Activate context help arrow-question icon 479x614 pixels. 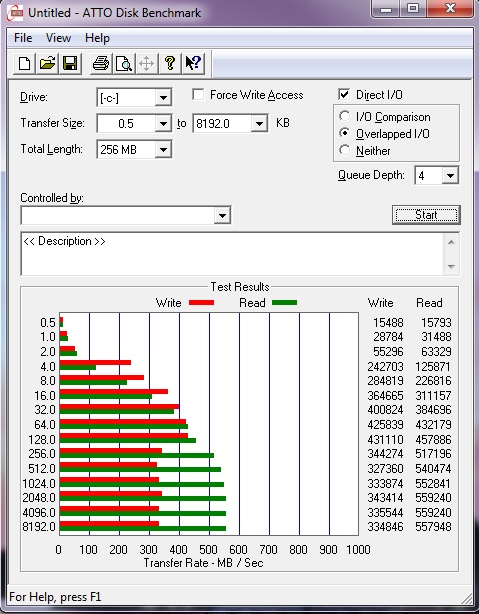click(x=193, y=63)
